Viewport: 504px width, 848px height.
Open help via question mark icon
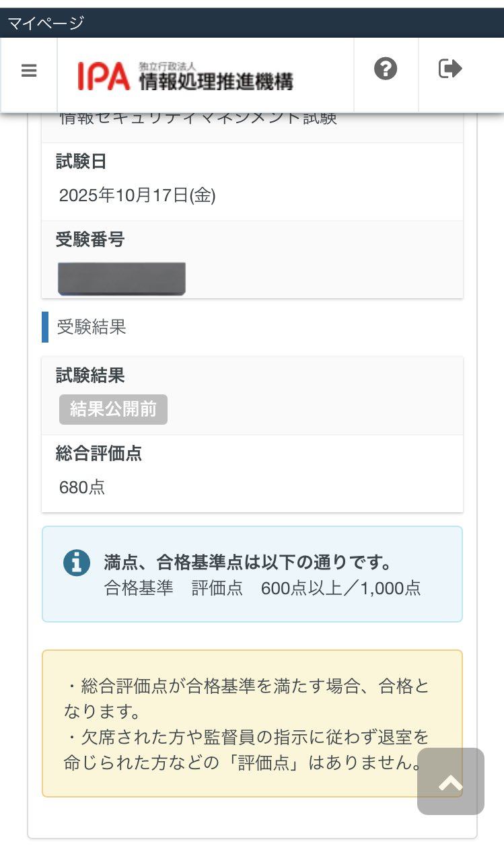(386, 69)
